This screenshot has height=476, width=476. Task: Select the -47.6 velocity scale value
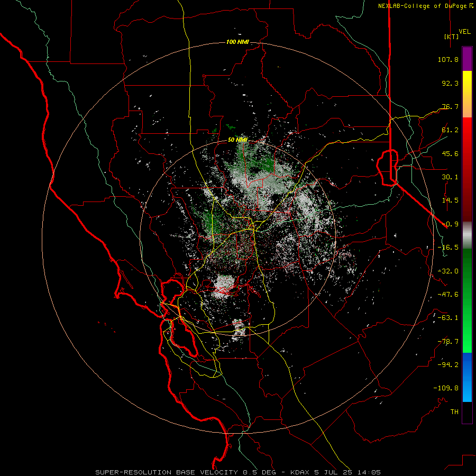448,295
